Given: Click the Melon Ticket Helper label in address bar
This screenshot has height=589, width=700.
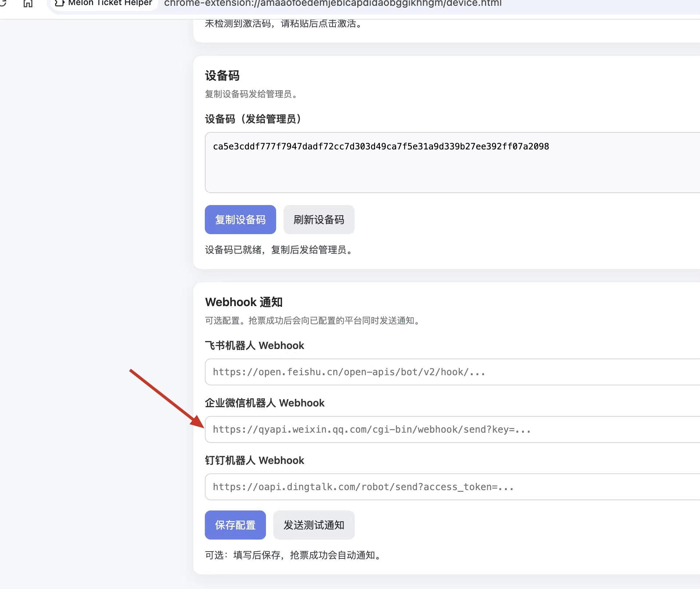Looking at the screenshot, I should click(110, 3).
